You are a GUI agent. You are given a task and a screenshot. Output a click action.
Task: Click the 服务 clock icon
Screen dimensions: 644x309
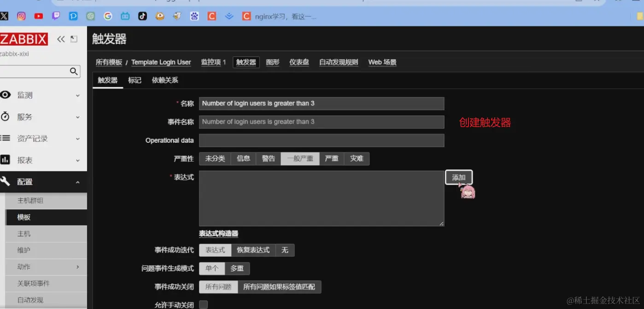(x=5, y=117)
